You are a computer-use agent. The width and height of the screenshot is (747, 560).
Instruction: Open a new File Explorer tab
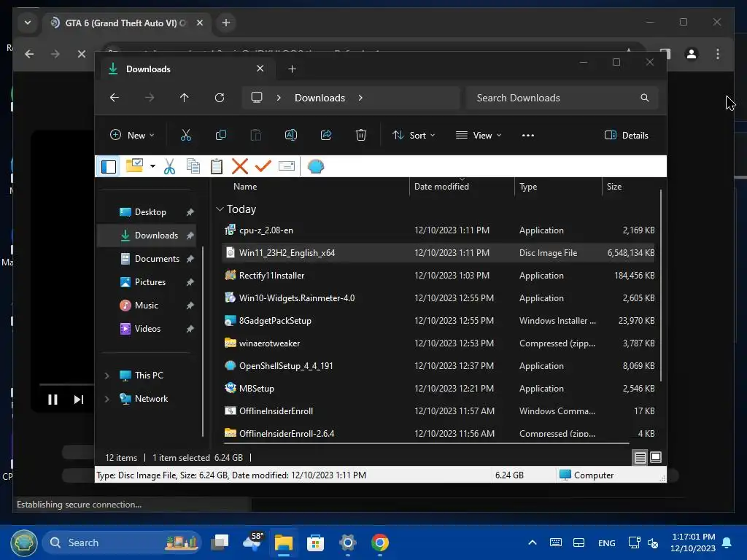[x=292, y=69]
